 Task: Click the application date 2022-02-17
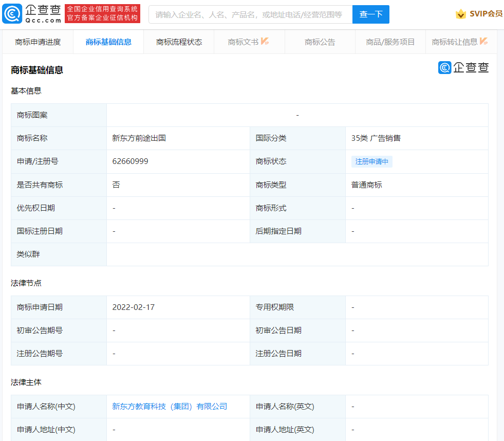click(134, 307)
